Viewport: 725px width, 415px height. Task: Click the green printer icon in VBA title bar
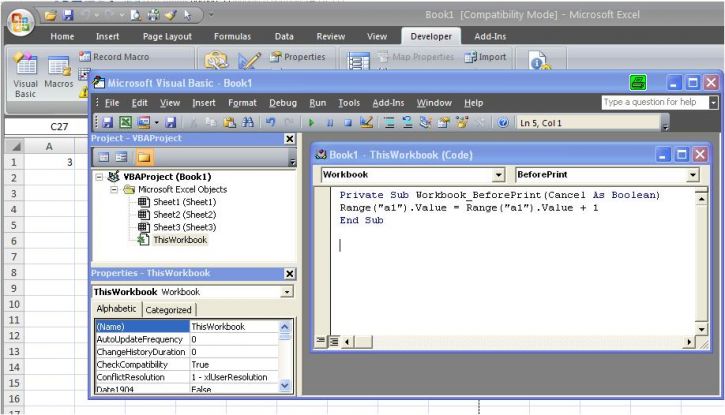point(638,83)
